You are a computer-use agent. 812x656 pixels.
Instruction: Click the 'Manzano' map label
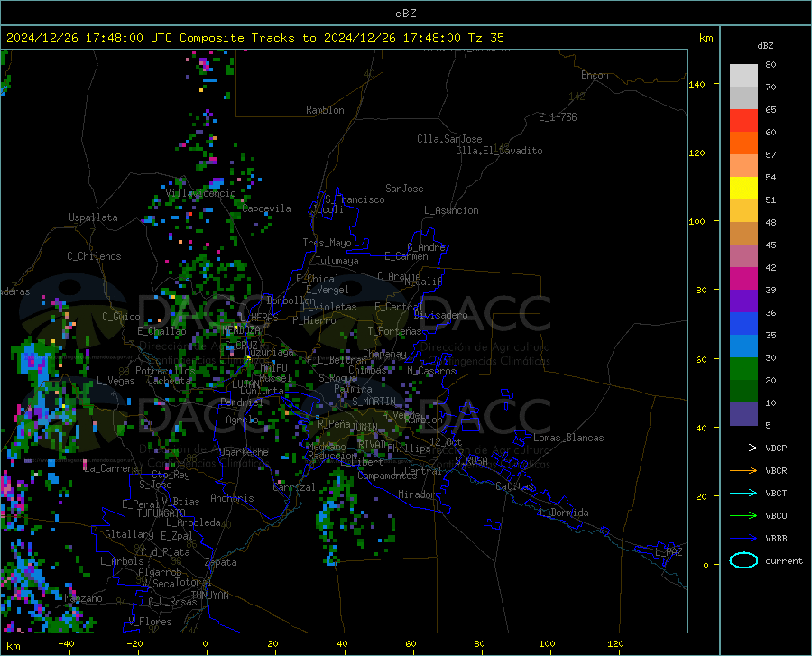pos(83,598)
